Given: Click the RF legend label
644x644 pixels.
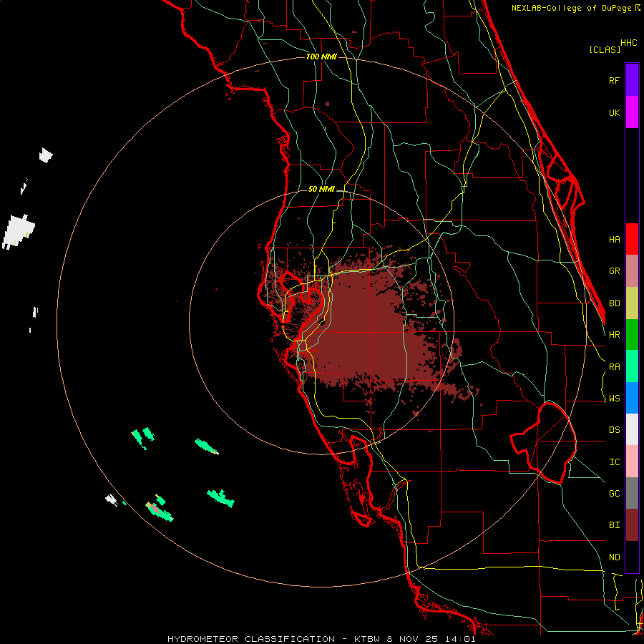Looking at the screenshot, I should tap(614, 80).
